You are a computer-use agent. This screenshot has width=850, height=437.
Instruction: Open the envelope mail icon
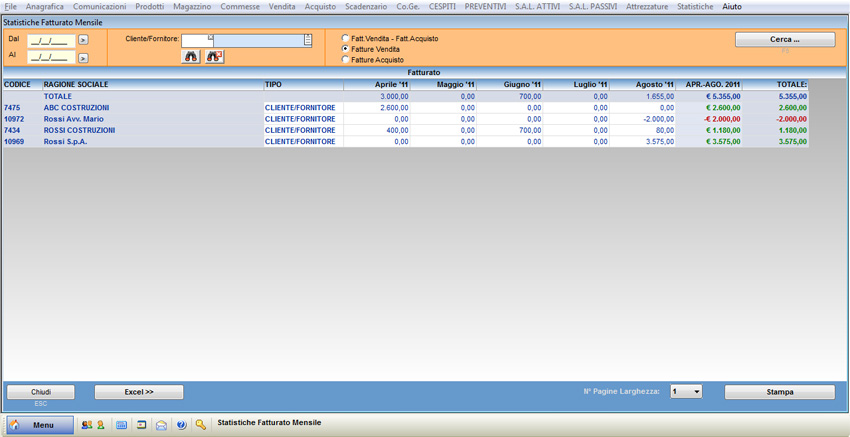coord(161,425)
